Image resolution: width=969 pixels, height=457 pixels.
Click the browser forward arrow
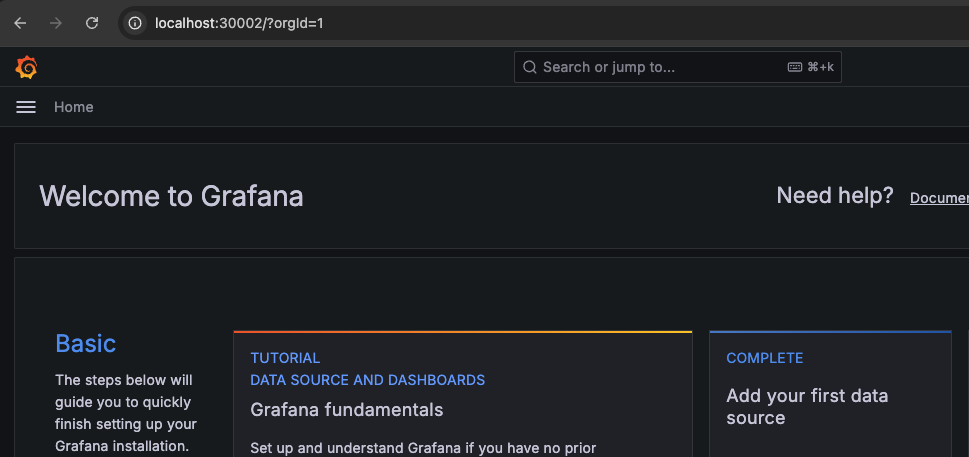[x=56, y=23]
